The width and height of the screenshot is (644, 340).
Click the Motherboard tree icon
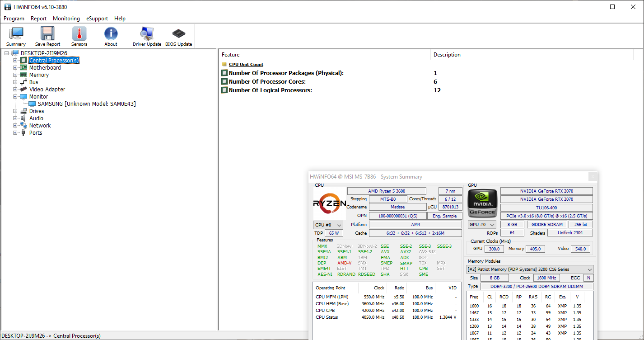(x=23, y=67)
